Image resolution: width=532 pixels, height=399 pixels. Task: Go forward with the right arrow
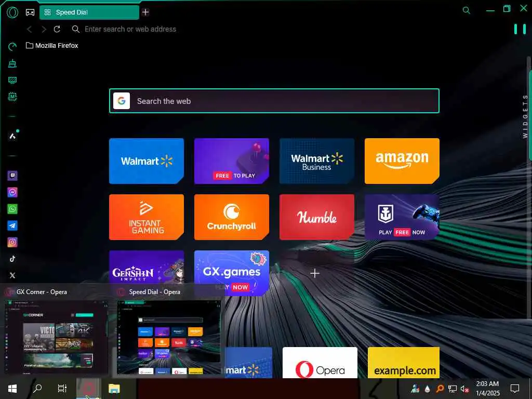point(44,29)
